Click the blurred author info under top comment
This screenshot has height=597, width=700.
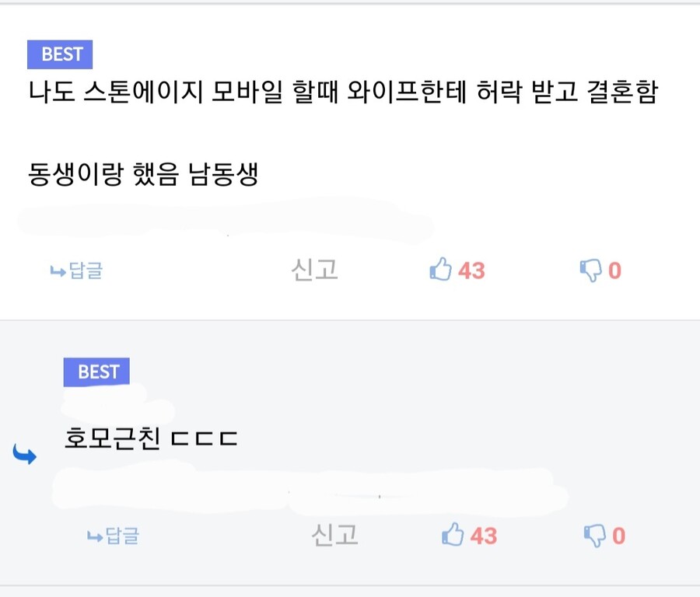pyautogui.click(x=226, y=220)
